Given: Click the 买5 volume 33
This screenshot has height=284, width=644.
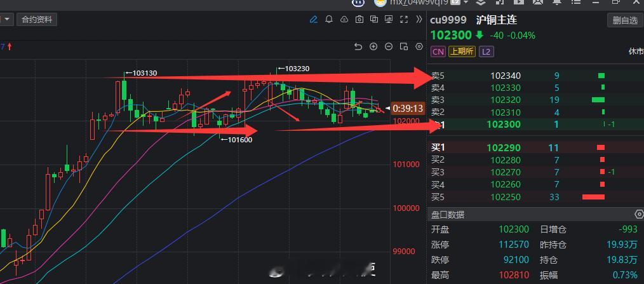Looking at the screenshot, I should (x=554, y=197).
